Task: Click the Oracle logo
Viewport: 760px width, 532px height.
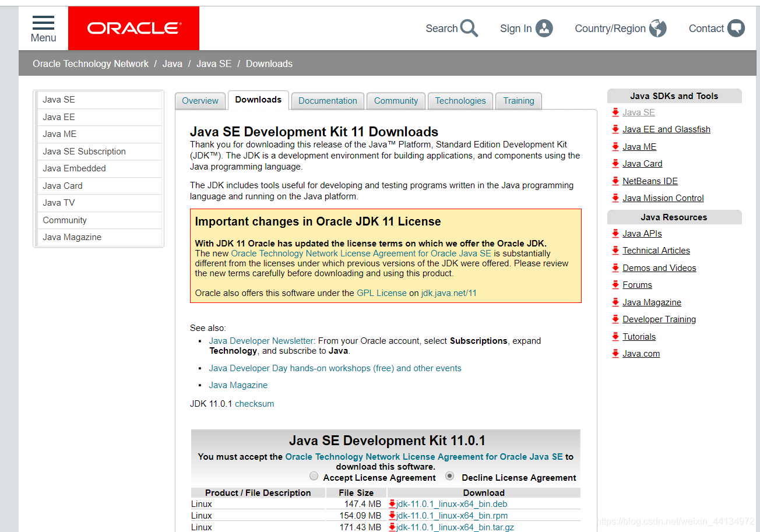Action: (x=134, y=28)
